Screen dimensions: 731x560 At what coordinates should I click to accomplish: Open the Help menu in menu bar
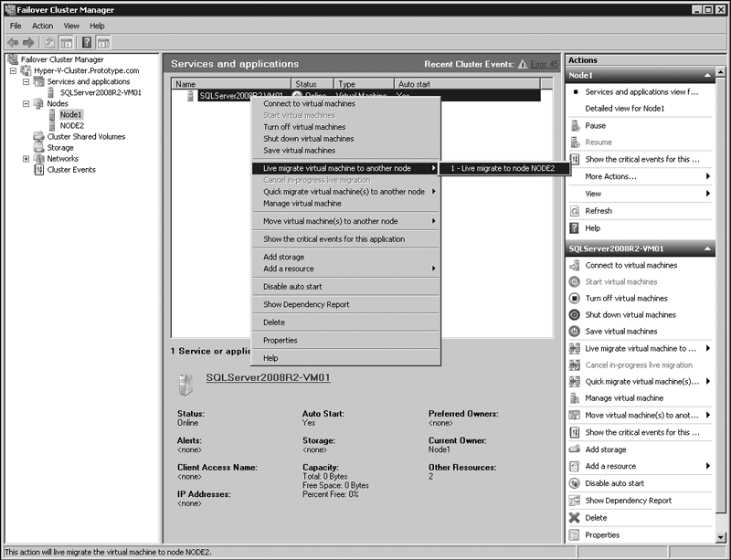click(x=97, y=26)
